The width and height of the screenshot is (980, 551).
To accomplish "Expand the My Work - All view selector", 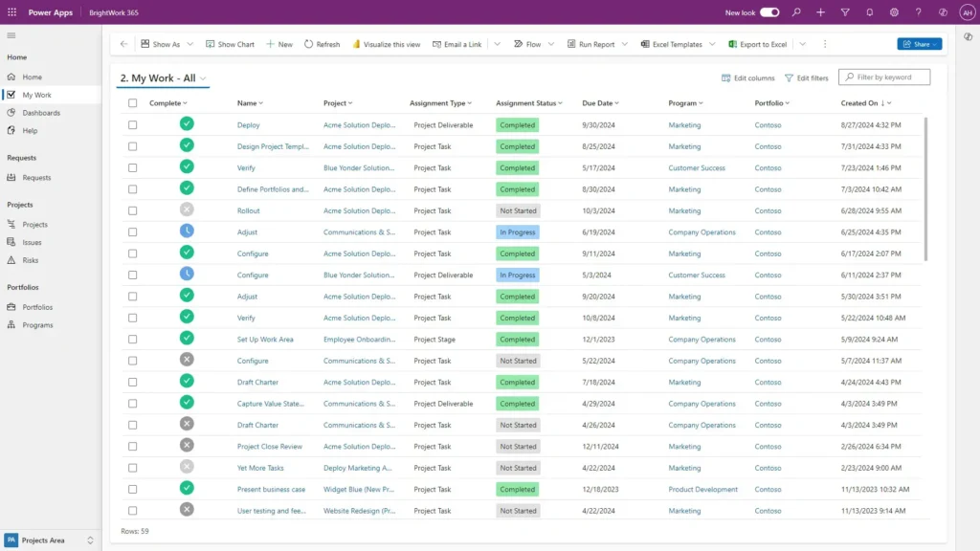I will pos(204,78).
